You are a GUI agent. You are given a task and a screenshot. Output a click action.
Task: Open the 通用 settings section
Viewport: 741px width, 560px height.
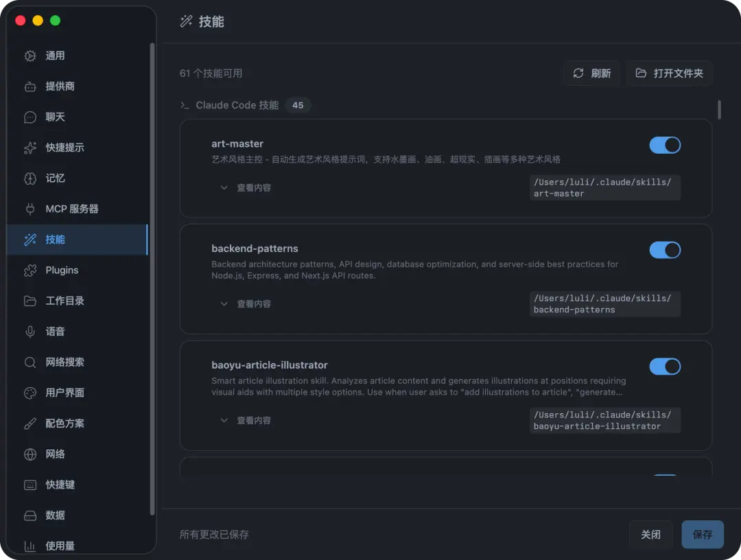click(x=78, y=56)
